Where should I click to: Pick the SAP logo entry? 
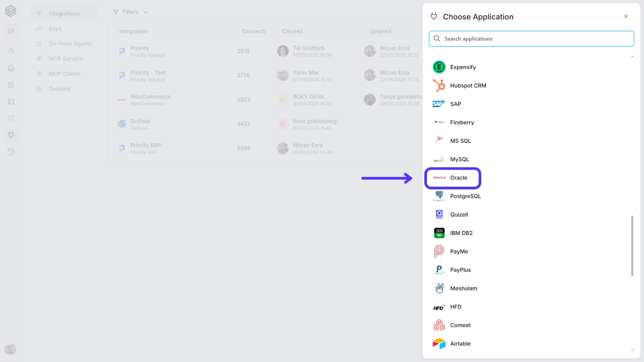coord(439,104)
